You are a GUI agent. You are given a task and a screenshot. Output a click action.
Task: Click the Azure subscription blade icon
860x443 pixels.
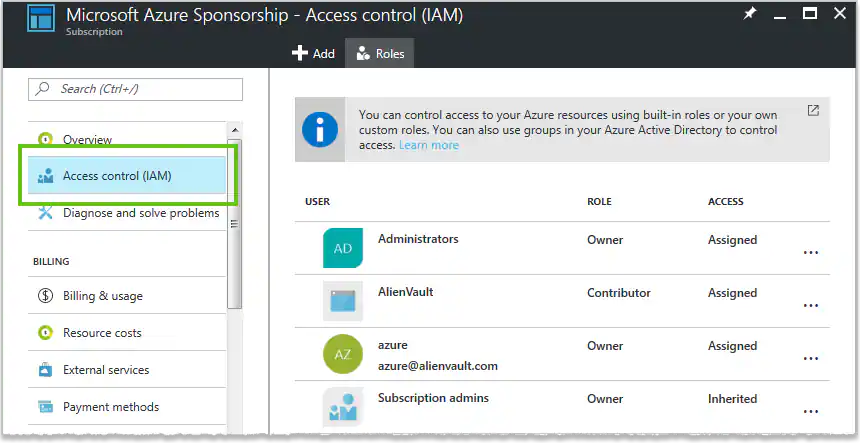[41, 19]
